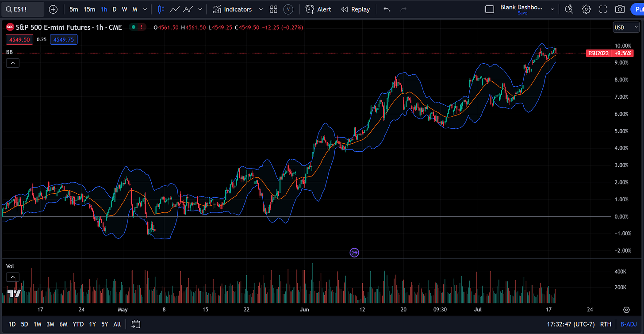Click the Save link under Blank Dashboard
This screenshot has height=334, width=644.
click(522, 13)
